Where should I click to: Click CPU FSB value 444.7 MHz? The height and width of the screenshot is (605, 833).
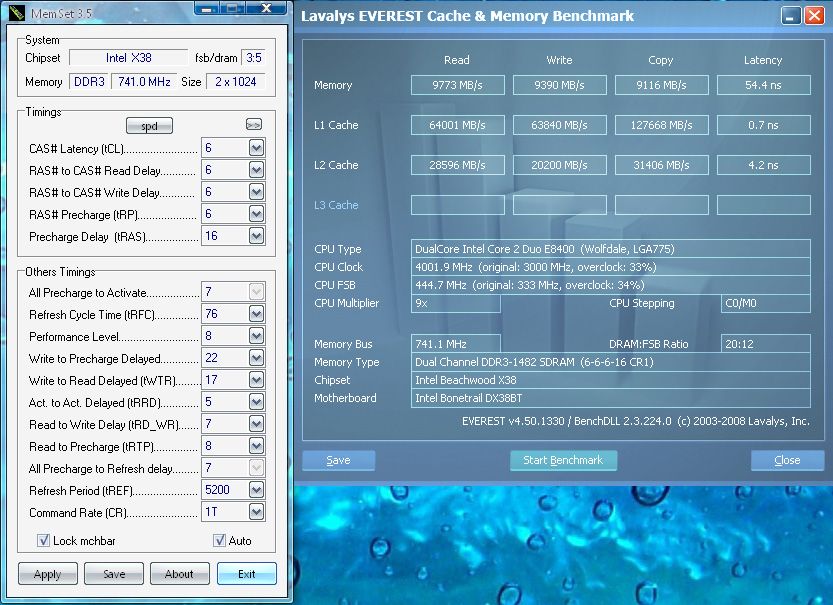[610, 285]
